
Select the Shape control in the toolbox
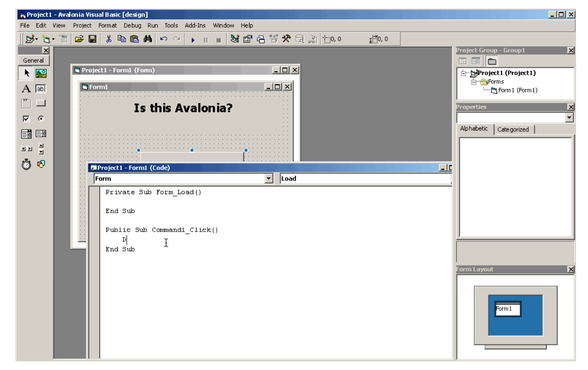click(41, 164)
